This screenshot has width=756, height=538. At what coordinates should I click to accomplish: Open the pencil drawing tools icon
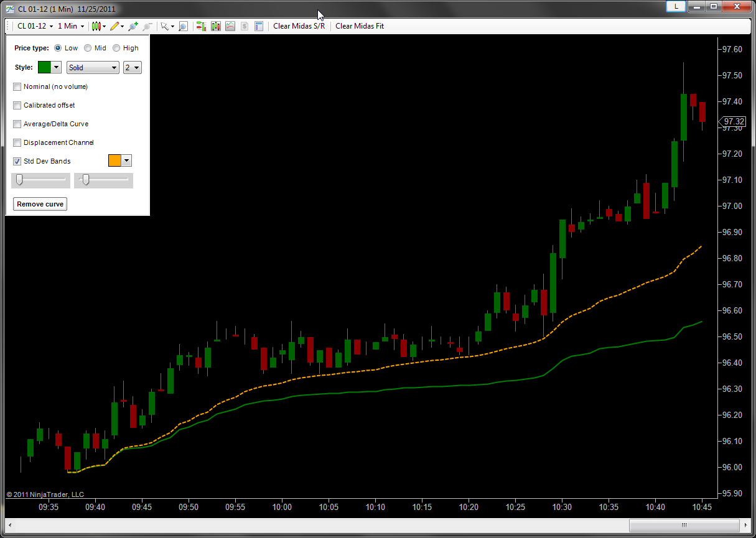point(114,26)
